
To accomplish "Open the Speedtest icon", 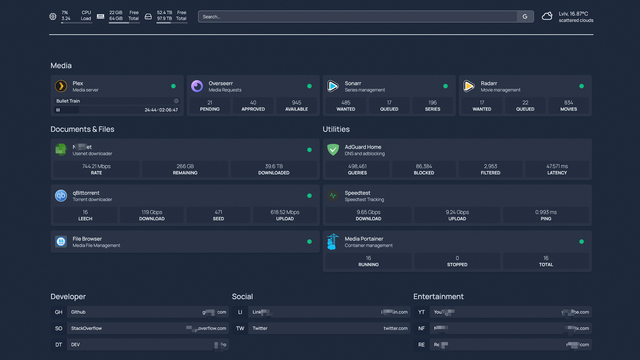I will coord(333,196).
